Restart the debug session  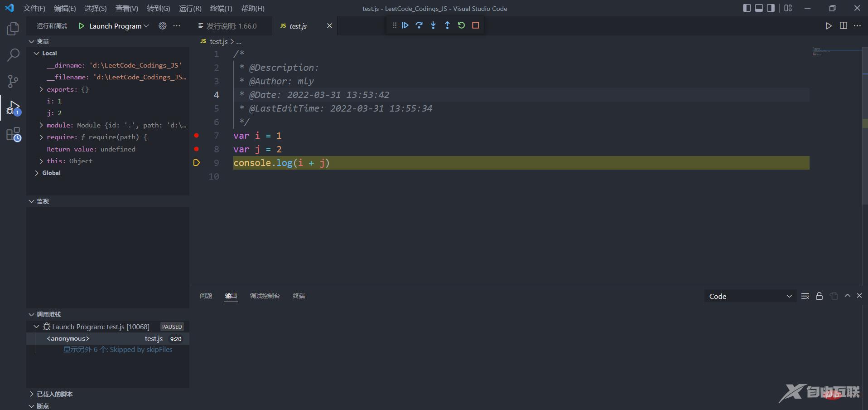click(x=461, y=25)
